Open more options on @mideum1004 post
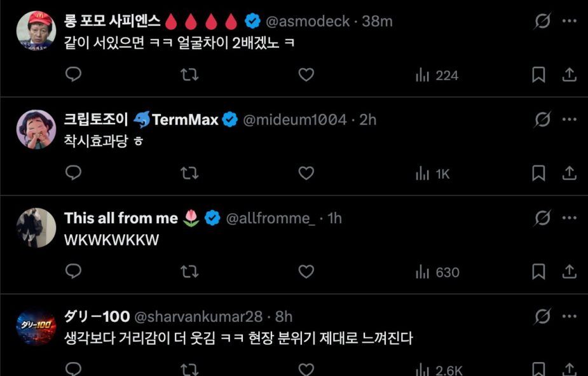The width and height of the screenshot is (588, 376). pyautogui.click(x=570, y=119)
